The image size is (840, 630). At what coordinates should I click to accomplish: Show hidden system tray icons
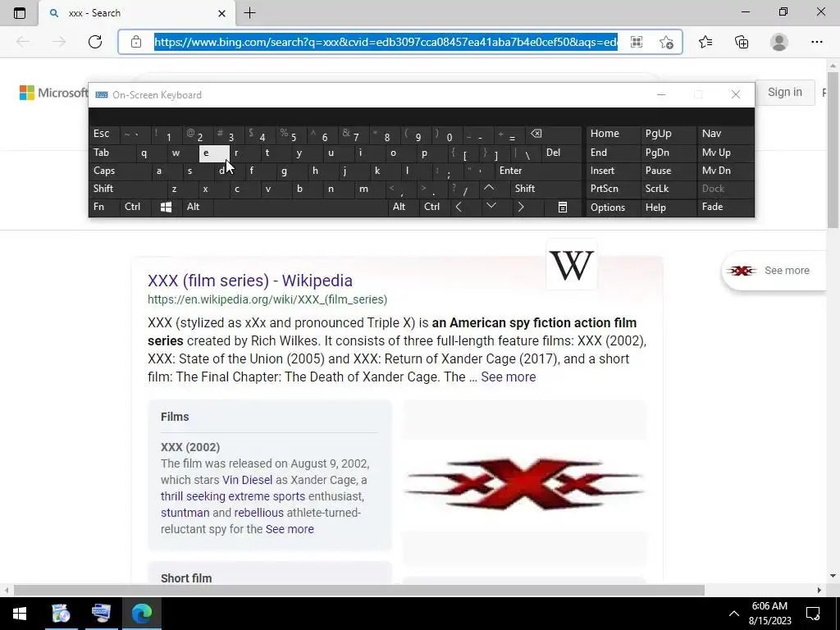[734, 614]
